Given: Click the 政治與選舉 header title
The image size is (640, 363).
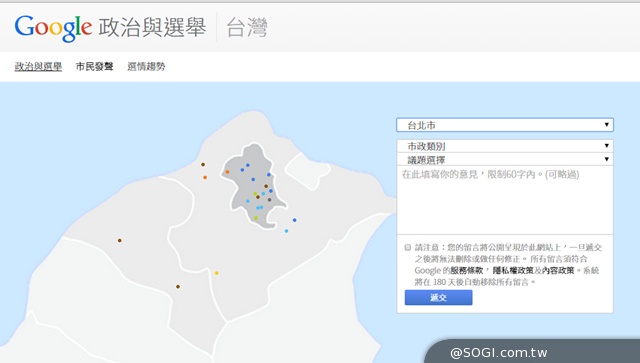Looking at the screenshot, I should tap(152, 27).
